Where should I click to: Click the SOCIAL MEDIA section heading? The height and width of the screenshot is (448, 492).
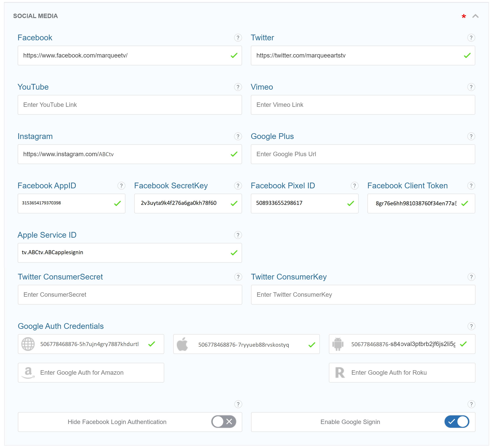click(35, 16)
